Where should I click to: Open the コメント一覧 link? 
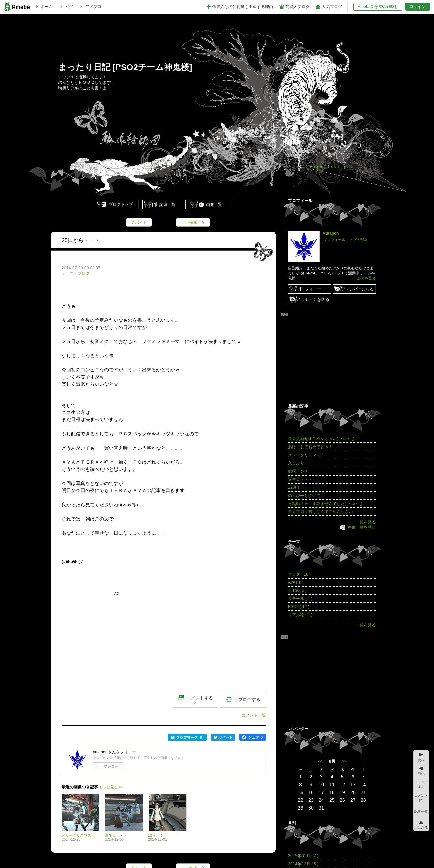tap(254, 715)
